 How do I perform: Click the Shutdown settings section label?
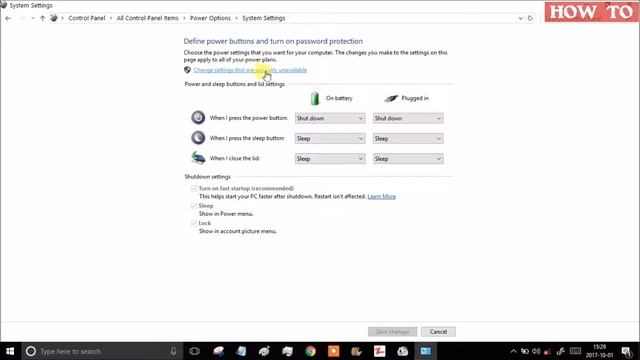click(x=207, y=177)
